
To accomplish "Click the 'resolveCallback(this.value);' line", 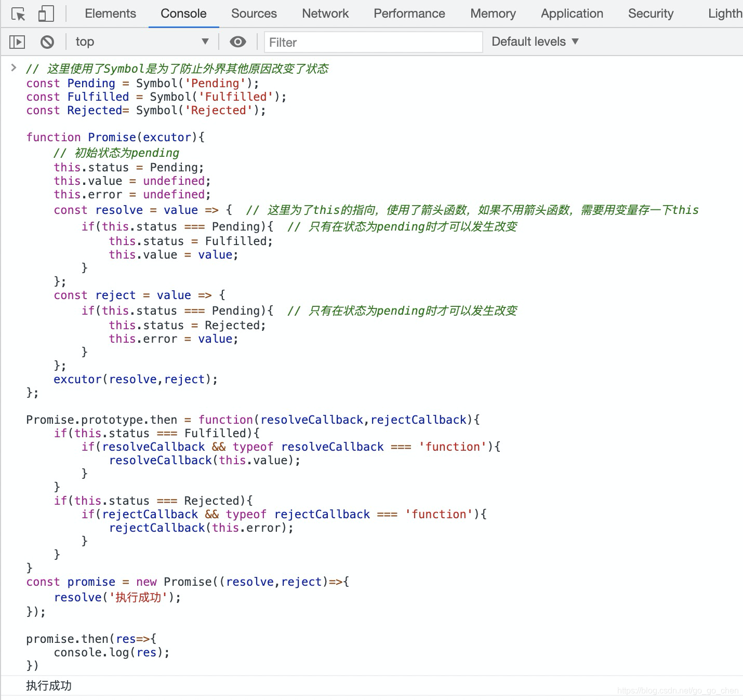I will tap(205, 460).
